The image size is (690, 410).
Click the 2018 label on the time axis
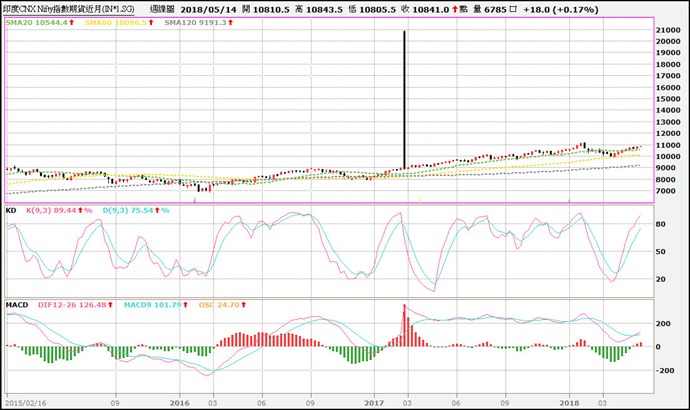click(x=569, y=401)
